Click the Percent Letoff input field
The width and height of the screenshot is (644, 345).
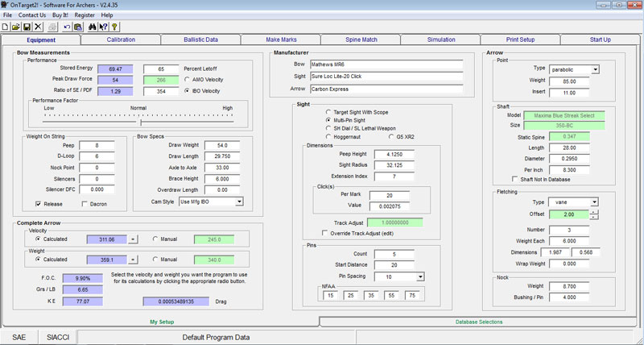(161, 69)
